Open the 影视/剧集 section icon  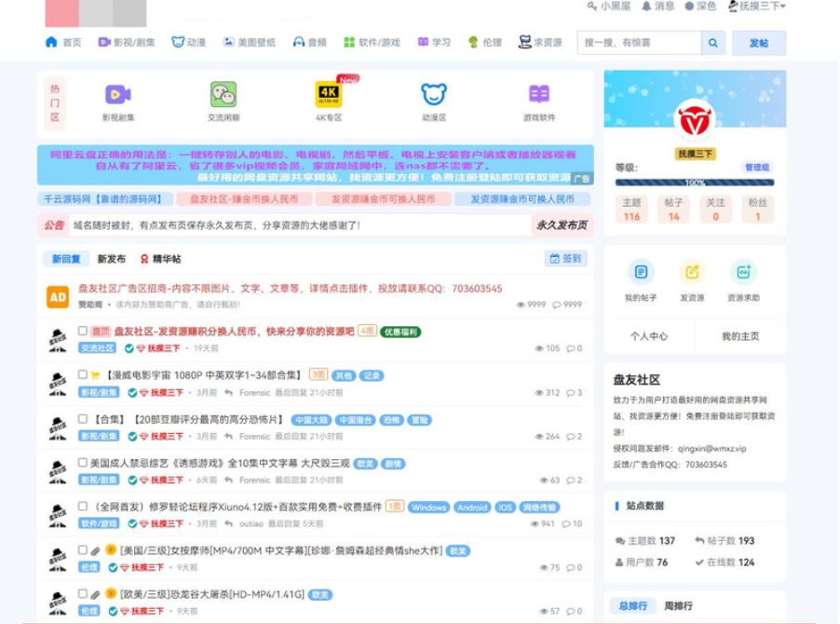[x=107, y=42]
